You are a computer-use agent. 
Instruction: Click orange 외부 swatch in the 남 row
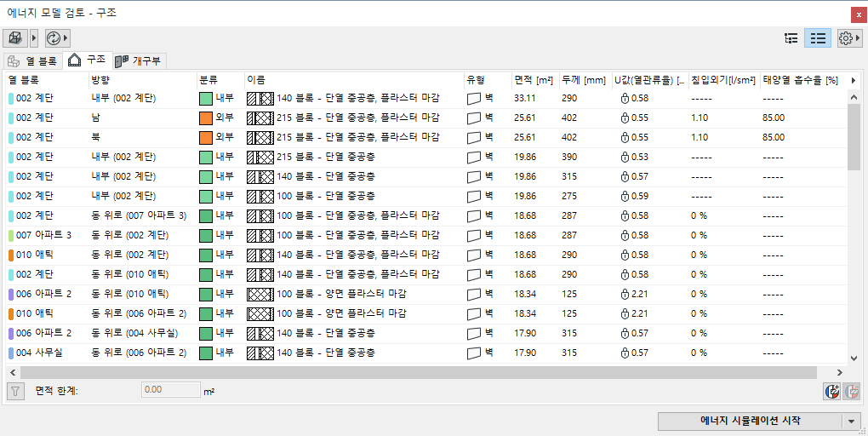(x=206, y=118)
